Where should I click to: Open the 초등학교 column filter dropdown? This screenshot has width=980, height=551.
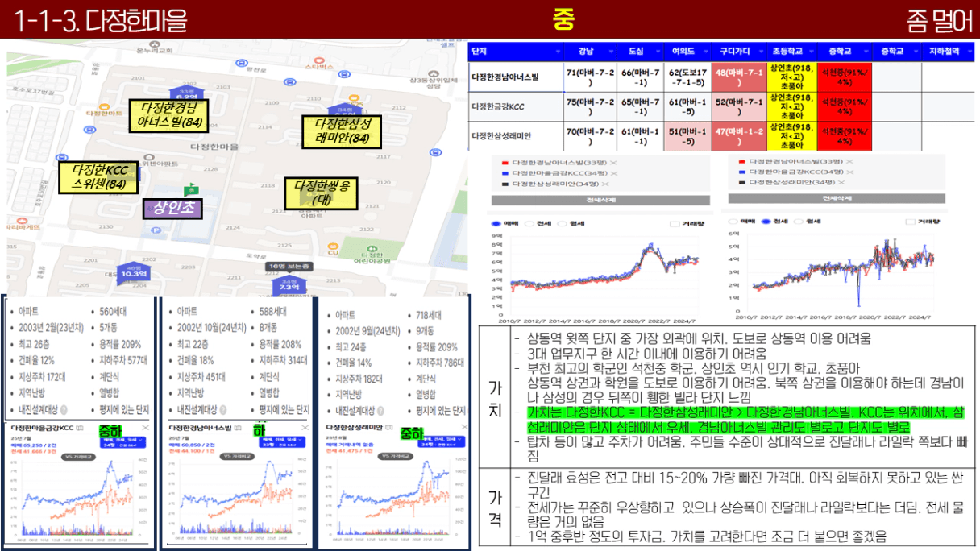[811, 52]
